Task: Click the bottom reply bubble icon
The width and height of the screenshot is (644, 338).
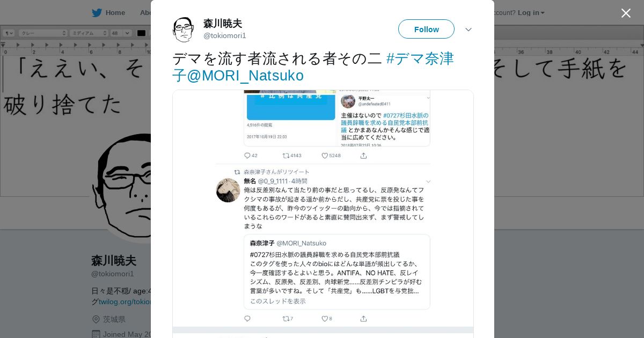Action: pos(247,319)
